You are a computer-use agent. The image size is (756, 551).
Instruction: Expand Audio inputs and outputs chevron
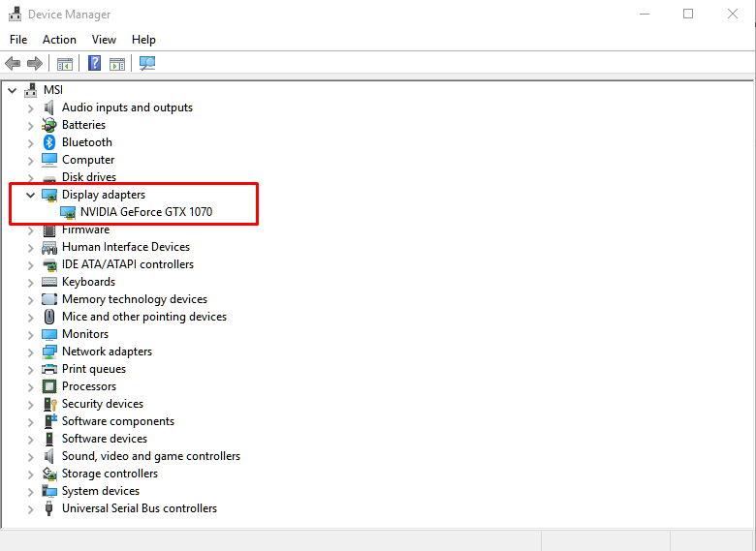pyautogui.click(x=30, y=108)
